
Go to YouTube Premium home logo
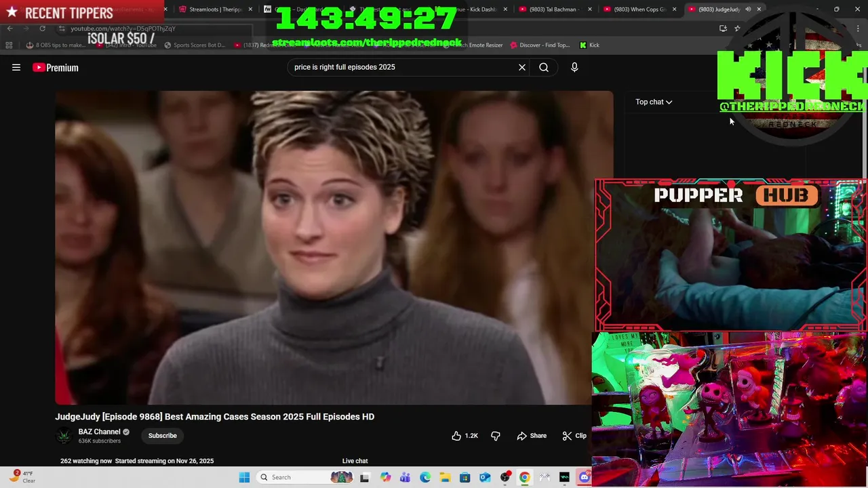pyautogui.click(x=56, y=67)
